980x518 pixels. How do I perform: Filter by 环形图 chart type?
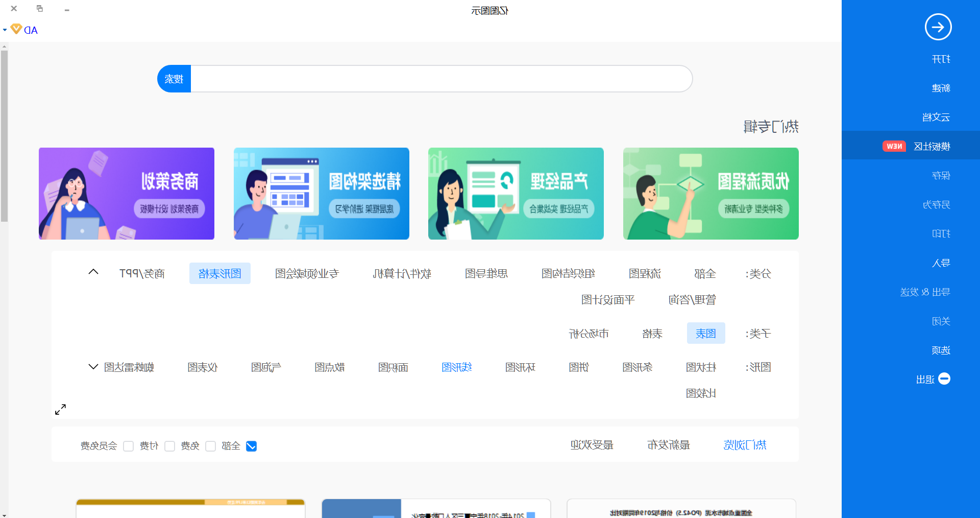520,367
